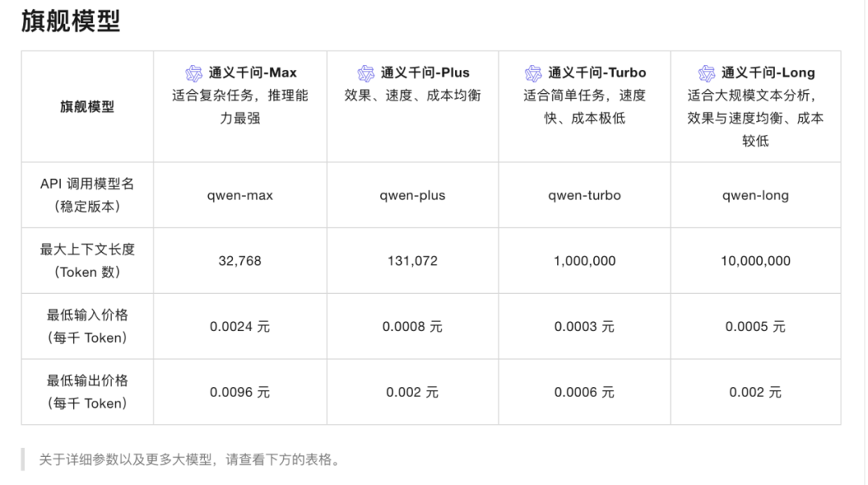Click the input price 0.0003 元
Screen dimensions: 868x485
pyautogui.click(x=584, y=327)
